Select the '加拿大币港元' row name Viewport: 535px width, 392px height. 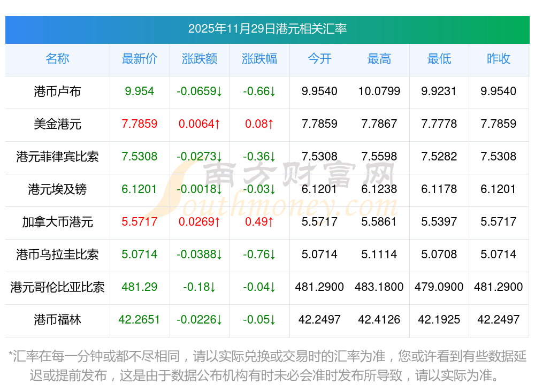[x=57, y=222]
